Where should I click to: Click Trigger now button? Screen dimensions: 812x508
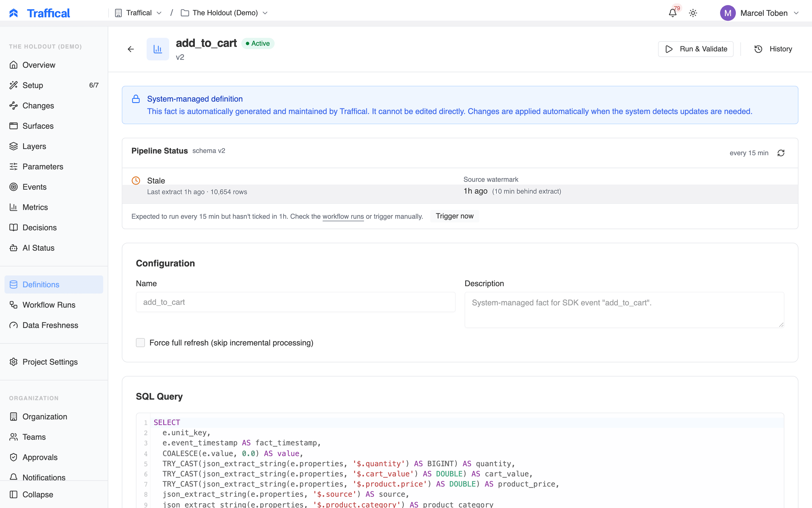[455, 216]
